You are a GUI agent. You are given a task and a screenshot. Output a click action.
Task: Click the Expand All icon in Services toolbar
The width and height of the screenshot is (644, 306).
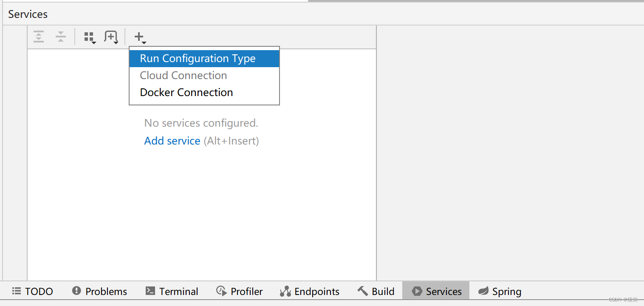(x=39, y=37)
